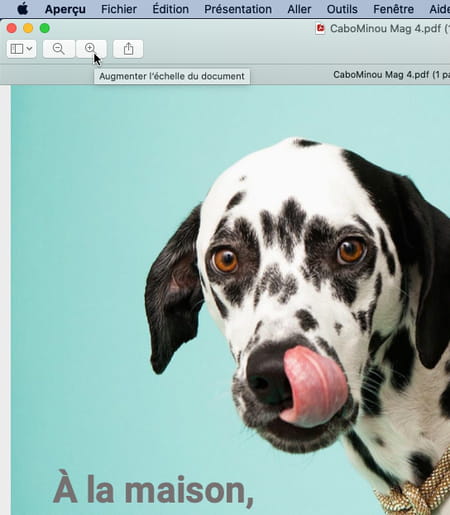450x515 pixels.
Task: Maximize the window with green button
Action: tap(45, 28)
